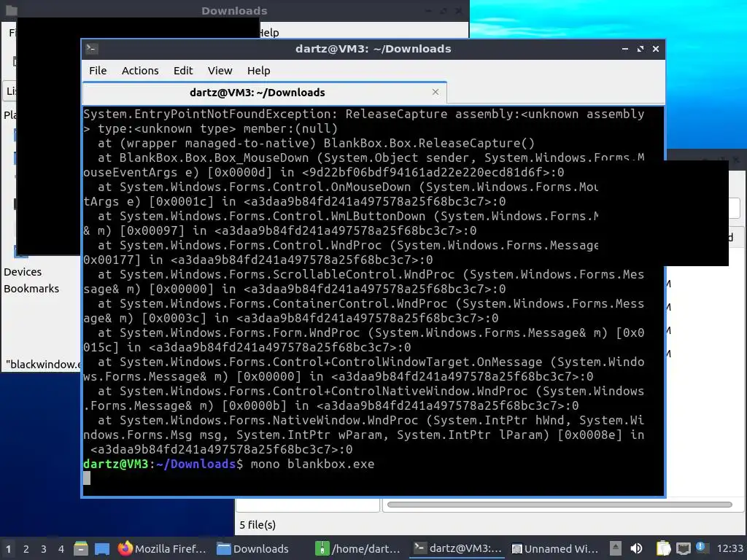Close the terminal window

click(x=656, y=49)
